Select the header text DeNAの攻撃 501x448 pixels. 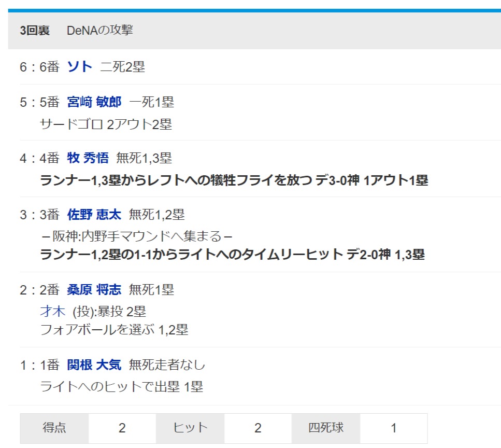[99, 31]
